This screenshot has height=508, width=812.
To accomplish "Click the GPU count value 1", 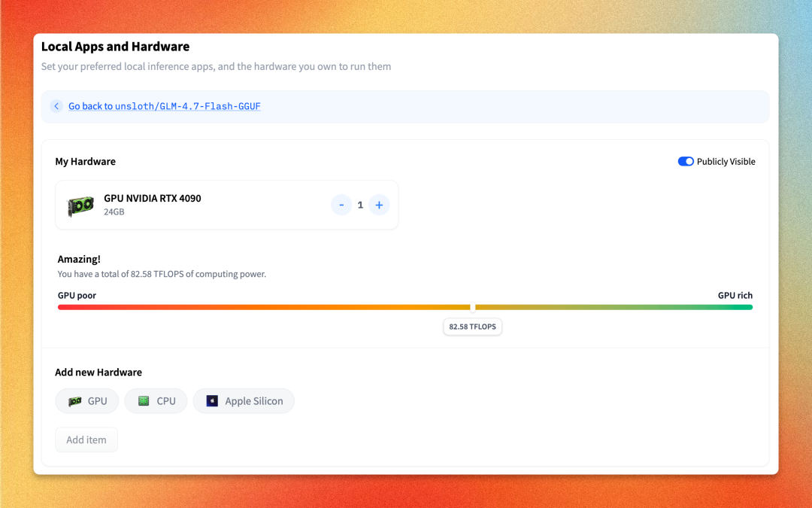I will 360,205.
